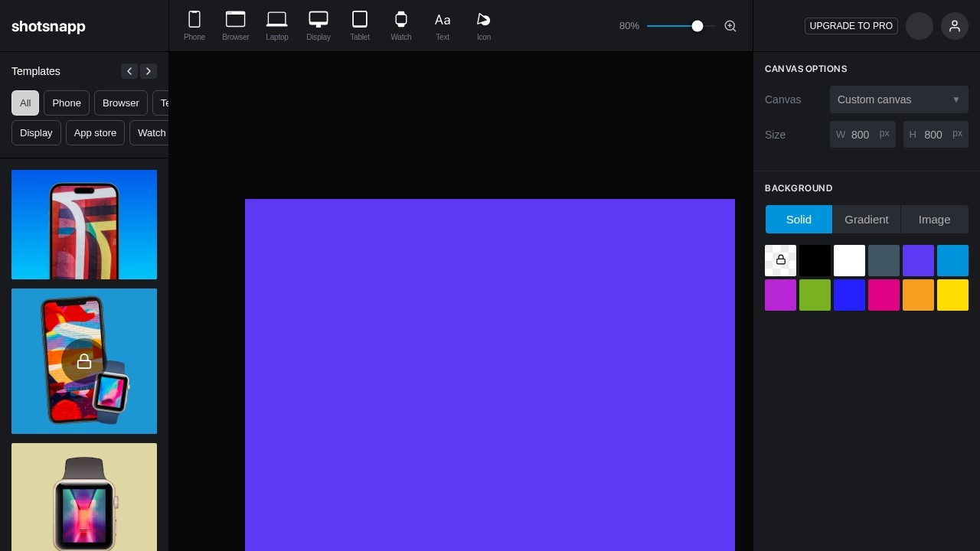980x551 pixels.
Task: Filter templates by Browser
Action: (x=121, y=103)
